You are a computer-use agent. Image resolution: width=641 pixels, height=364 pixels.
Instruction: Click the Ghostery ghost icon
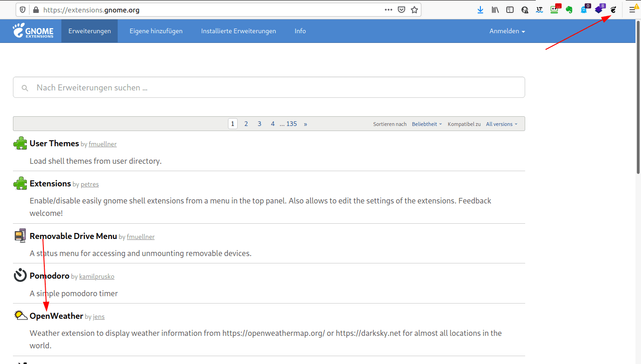click(x=584, y=10)
